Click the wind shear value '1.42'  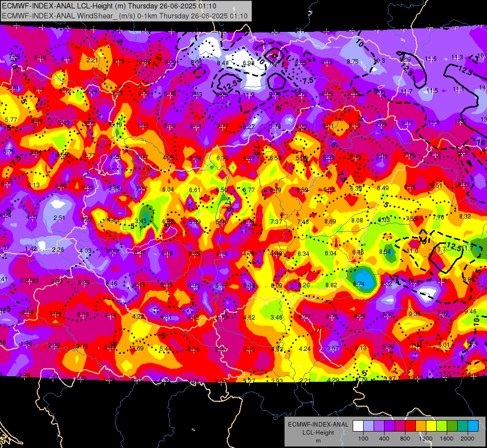31,249
